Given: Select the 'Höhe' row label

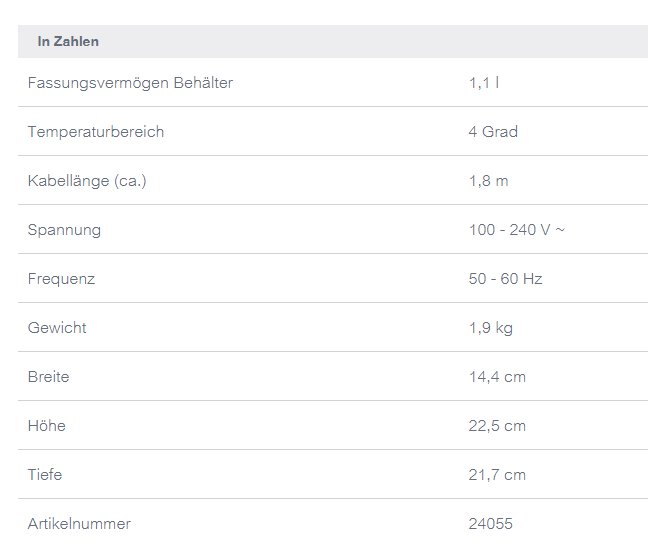Looking at the screenshot, I should pos(47,426).
